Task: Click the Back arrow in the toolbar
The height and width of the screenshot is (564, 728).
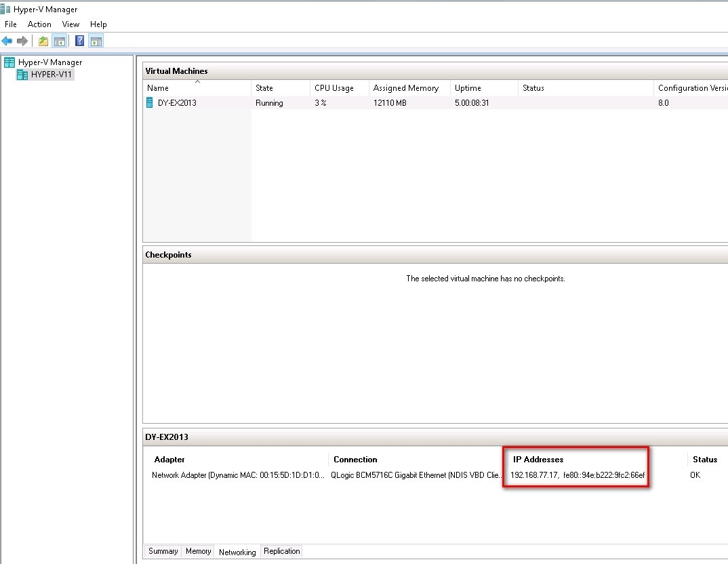Action: click(7, 41)
